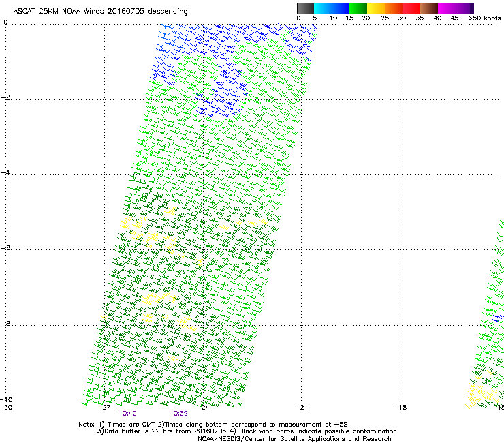This screenshot has width=504, height=443.
Task: Click the -21 longitude axis label
Action: tap(301, 408)
